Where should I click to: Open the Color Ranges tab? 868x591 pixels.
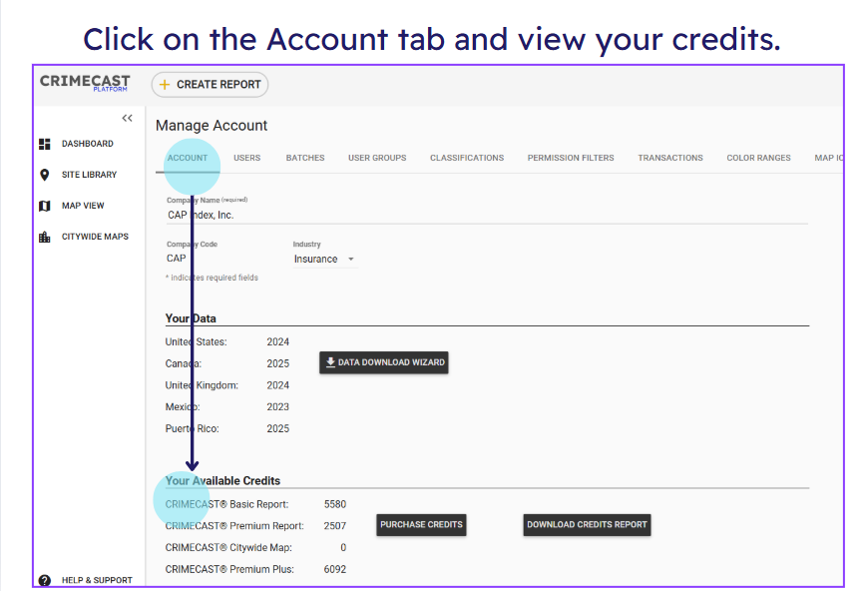[758, 158]
